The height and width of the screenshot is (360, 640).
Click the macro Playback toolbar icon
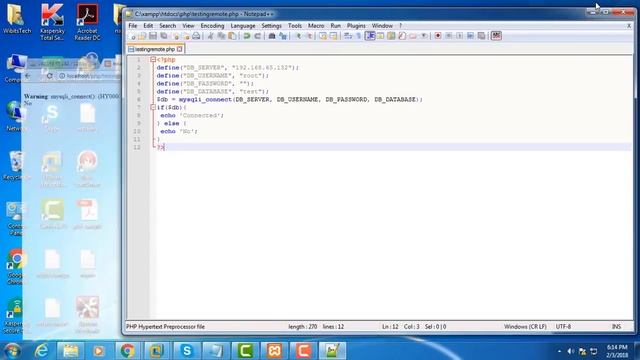459,36
